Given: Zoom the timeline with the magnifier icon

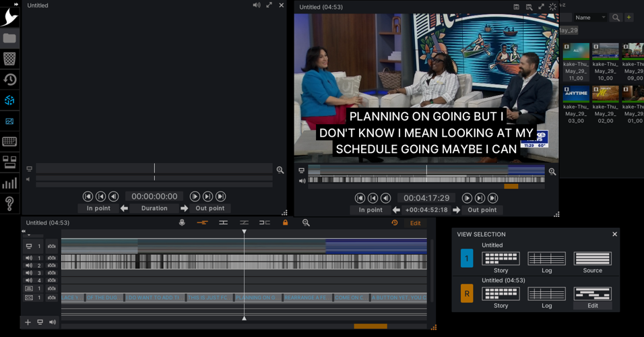Looking at the screenshot, I should 306,222.
